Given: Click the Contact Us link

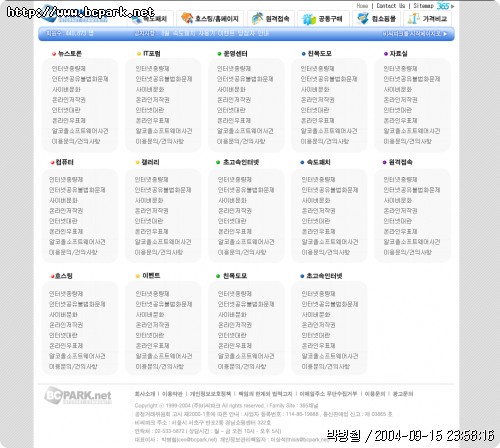Looking at the screenshot, I should 391,6.
